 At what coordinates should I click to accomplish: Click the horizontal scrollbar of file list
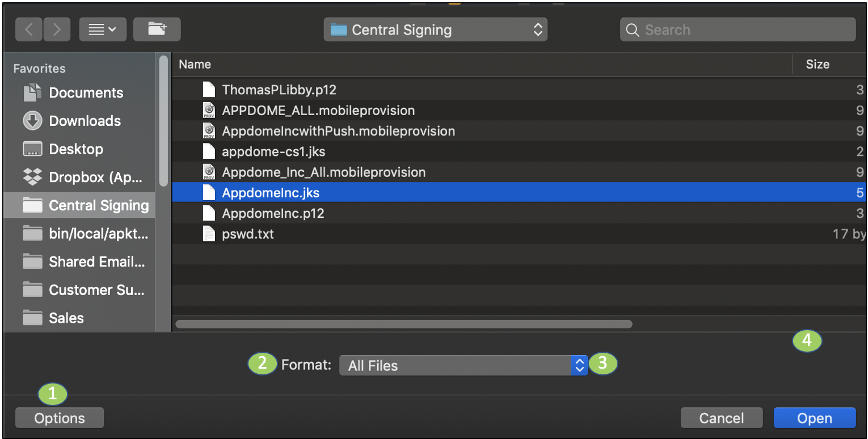[404, 324]
